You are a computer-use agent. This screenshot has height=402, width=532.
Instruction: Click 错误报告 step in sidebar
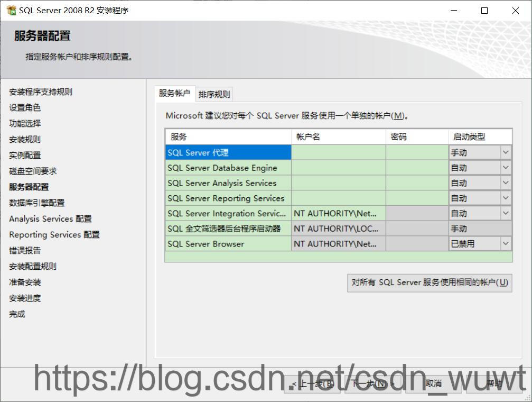click(25, 250)
